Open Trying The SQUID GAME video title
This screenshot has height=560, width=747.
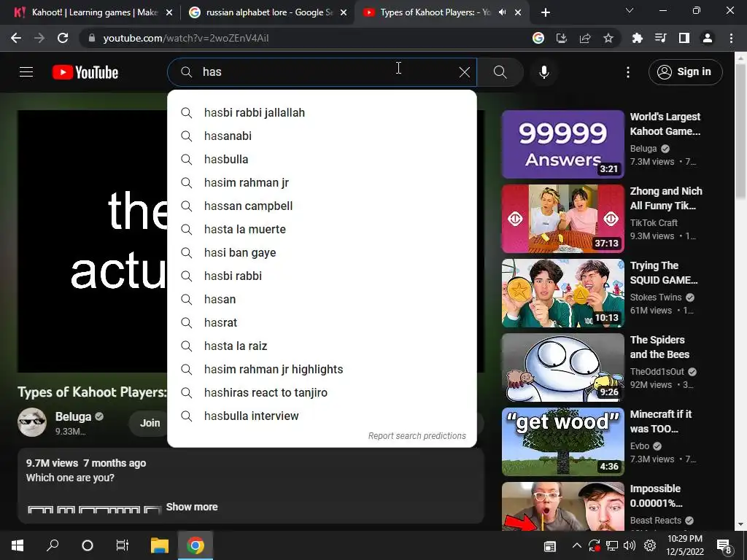pos(664,273)
